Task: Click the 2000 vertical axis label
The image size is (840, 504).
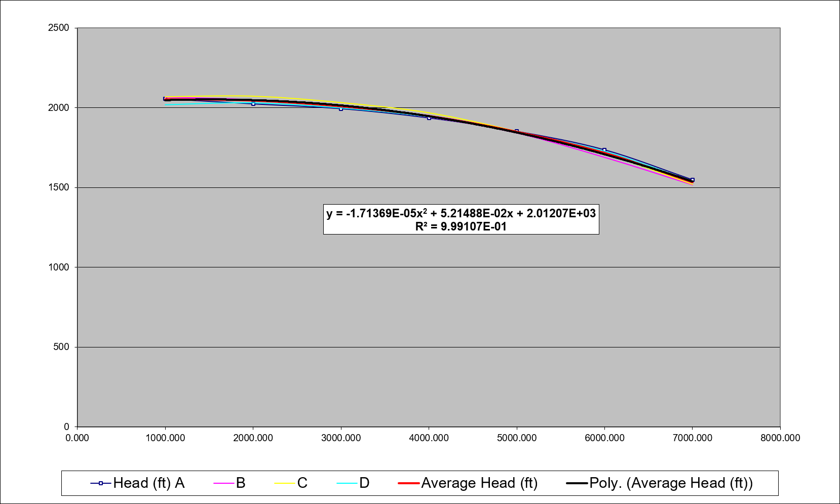Action: coord(59,108)
